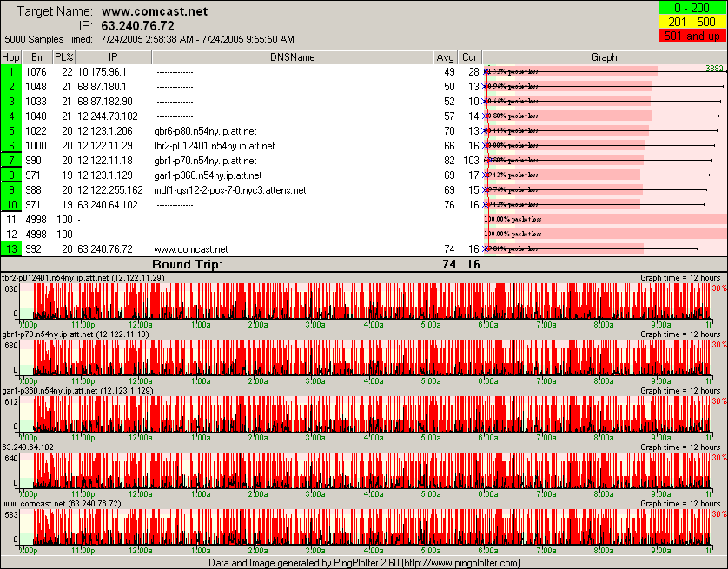
Task: Click the 612 axis label on gar1 graph
Action: coord(11,402)
